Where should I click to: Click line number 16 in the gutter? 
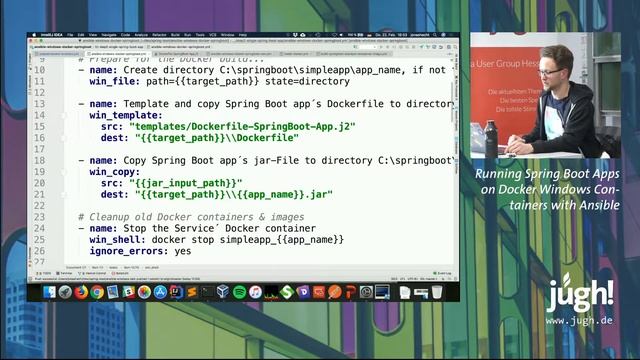click(39, 138)
